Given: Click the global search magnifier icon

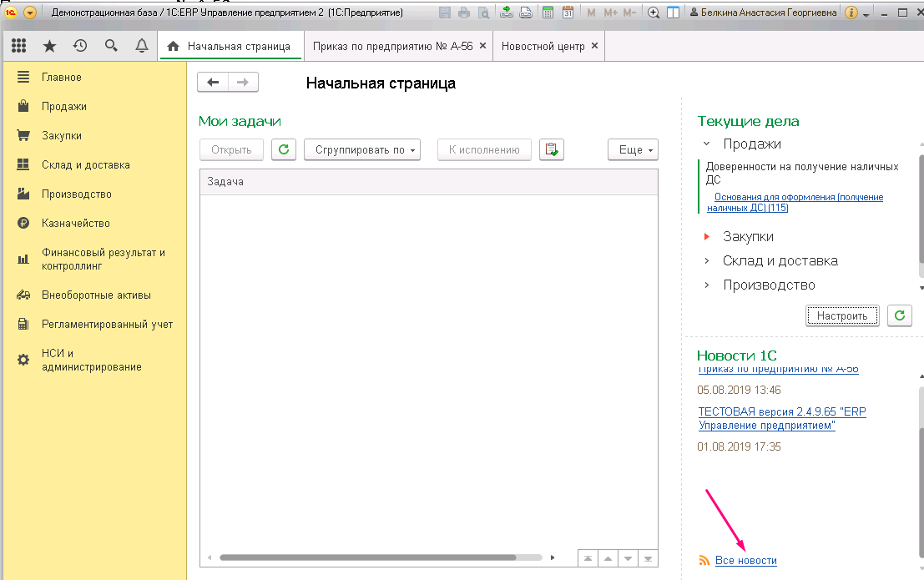Looking at the screenshot, I should pyautogui.click(x=111, y=45).
